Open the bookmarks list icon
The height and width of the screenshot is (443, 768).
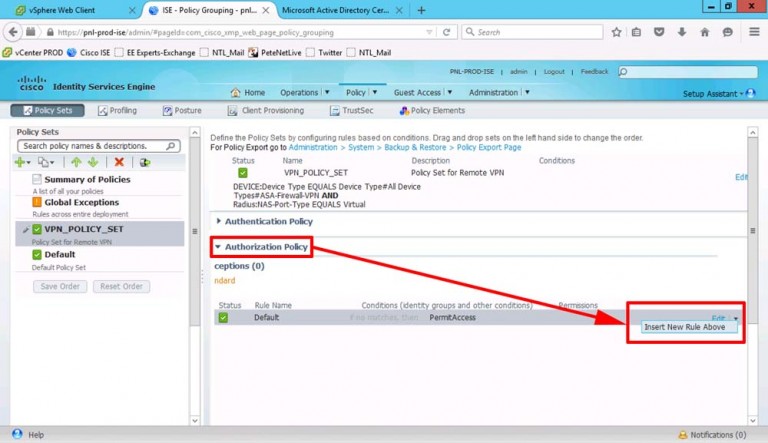636,32
